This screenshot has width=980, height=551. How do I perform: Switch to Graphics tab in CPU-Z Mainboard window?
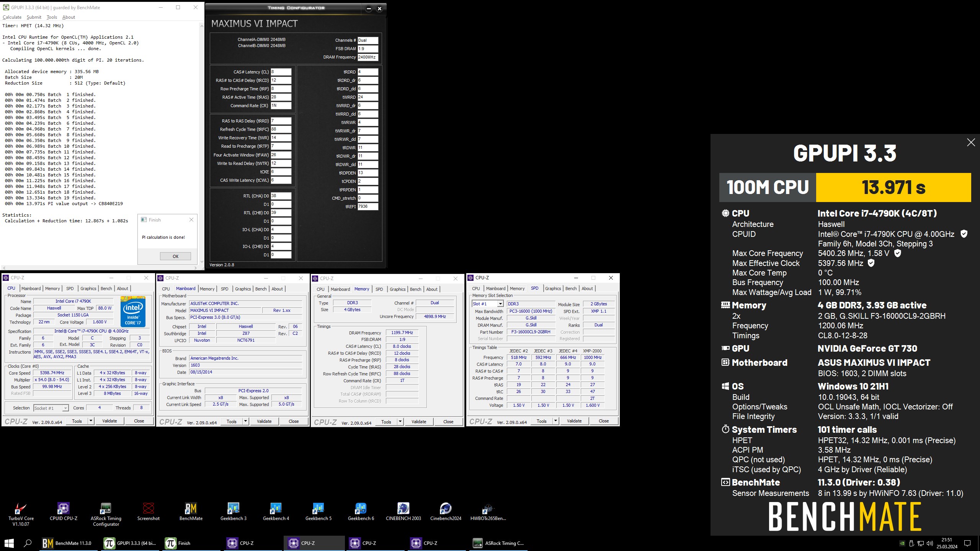[243, 289]
